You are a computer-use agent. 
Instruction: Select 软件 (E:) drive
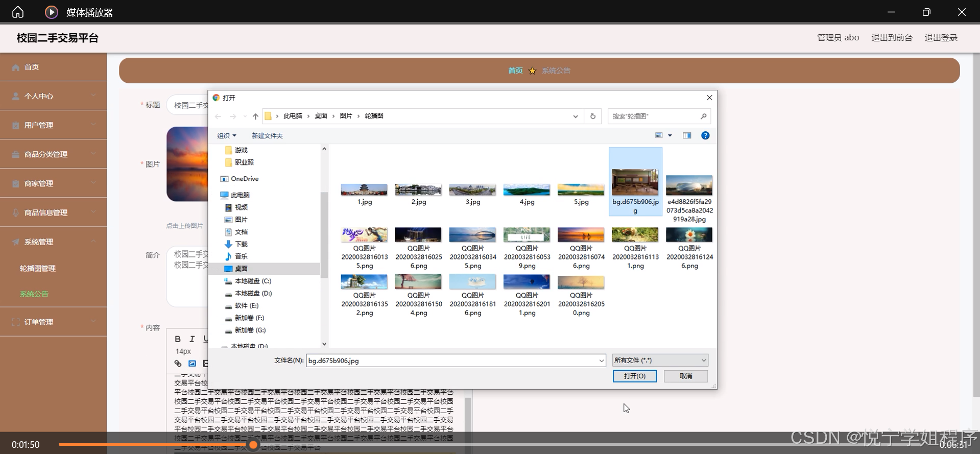pyautogui.click(x=242, y=305)
